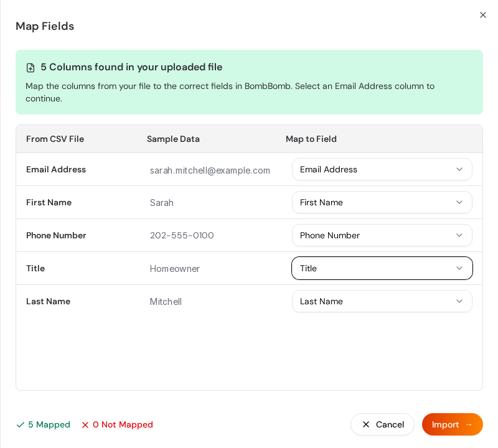Click the Mitchell sample data cell
The width and height of the screenshot is (498, 448).
coord(166,302)
